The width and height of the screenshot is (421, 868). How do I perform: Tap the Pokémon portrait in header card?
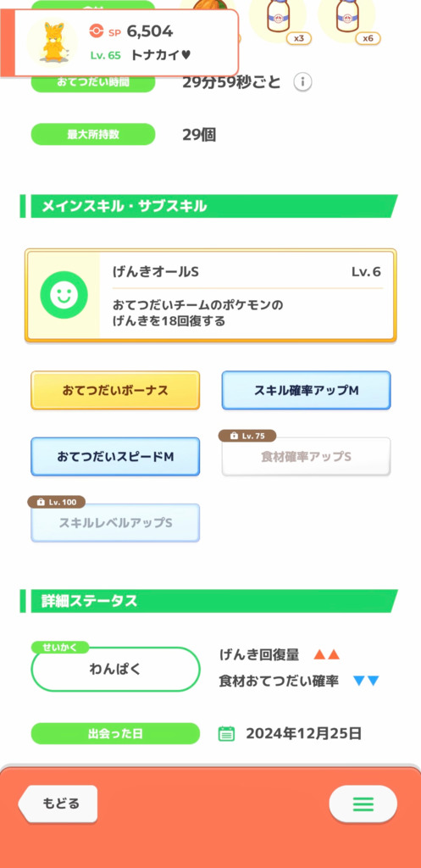(x=52, y=42)
